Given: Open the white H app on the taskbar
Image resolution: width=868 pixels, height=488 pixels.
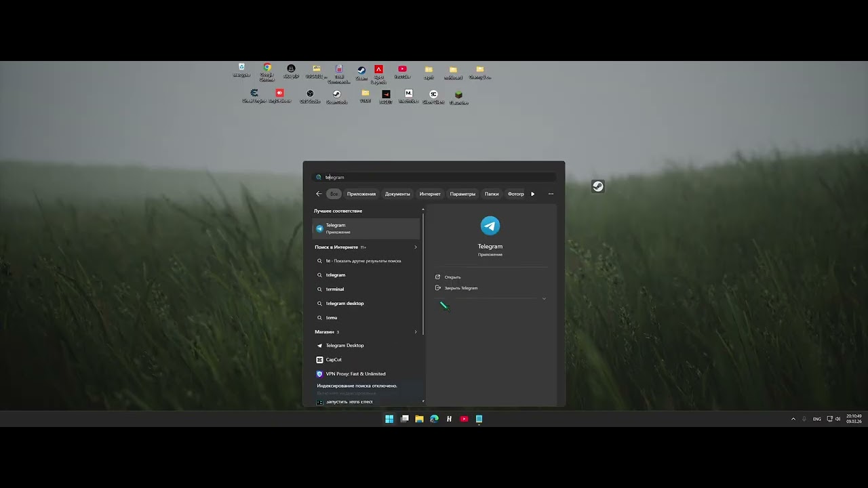Looking at the screenshot, I should [x=449, y=419].
